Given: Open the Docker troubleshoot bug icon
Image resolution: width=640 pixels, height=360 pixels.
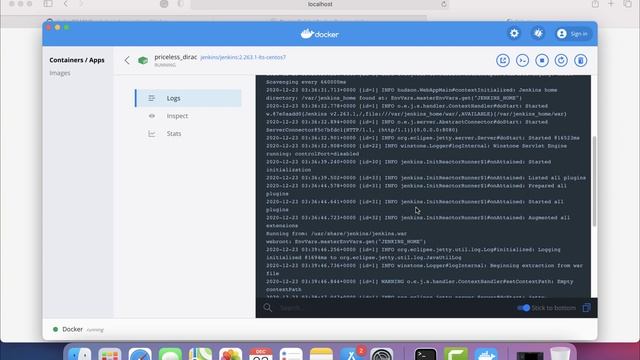Looking at the screenshot, I should pos(538,33).
